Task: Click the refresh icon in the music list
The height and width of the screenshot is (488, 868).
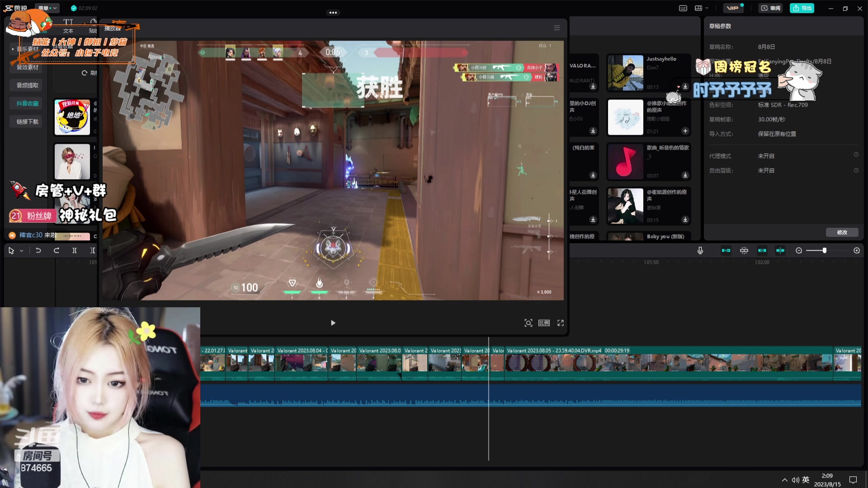Action: (84, 73)
